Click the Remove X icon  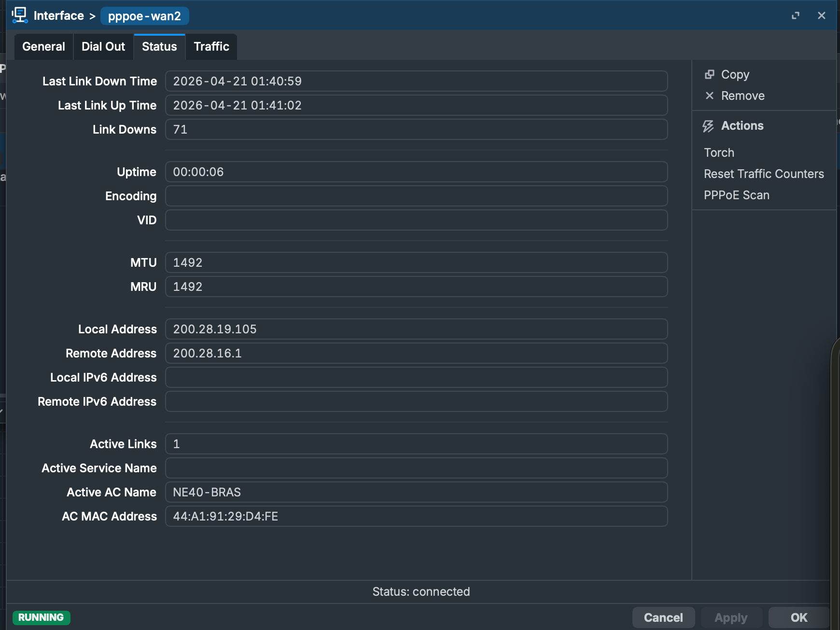709,96
